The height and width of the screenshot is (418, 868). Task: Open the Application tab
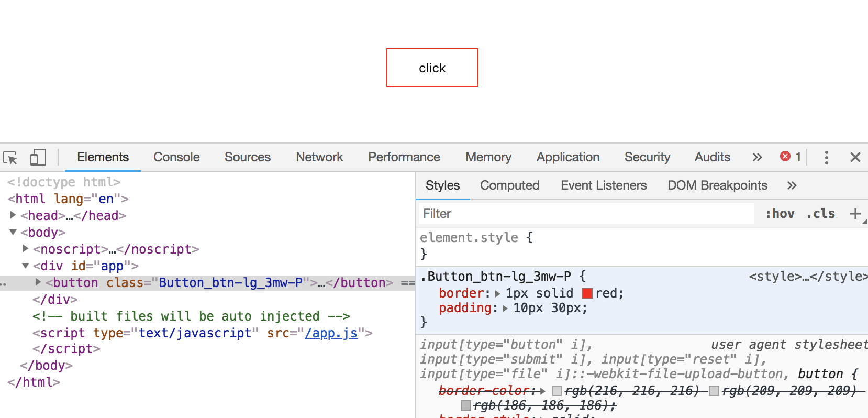point(568,157)
